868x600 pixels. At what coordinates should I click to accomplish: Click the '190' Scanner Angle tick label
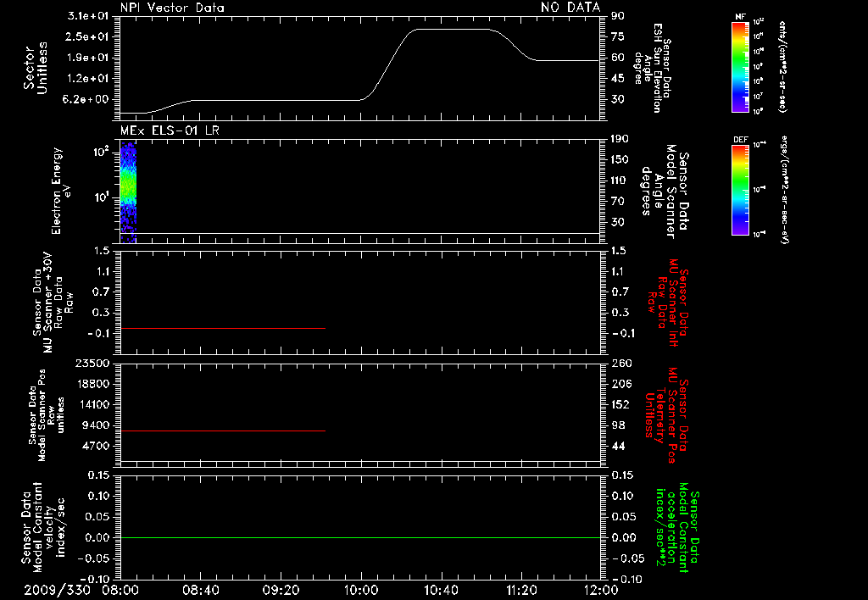click(620, 139)
